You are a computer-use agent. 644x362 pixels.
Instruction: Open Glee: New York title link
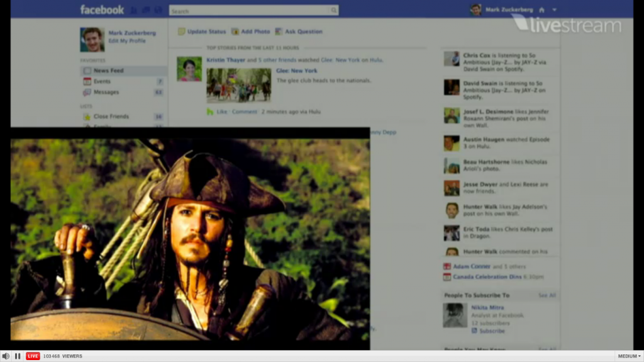[x=297, y=71]
